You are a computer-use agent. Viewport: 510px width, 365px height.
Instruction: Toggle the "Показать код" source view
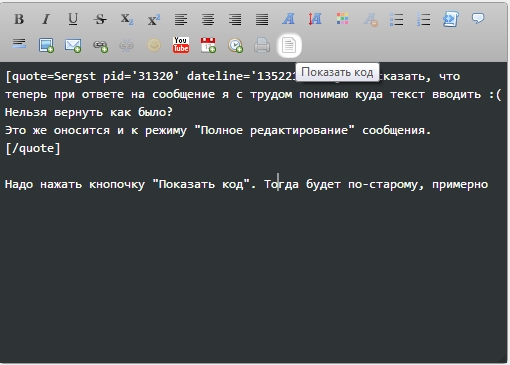point(289,45)
